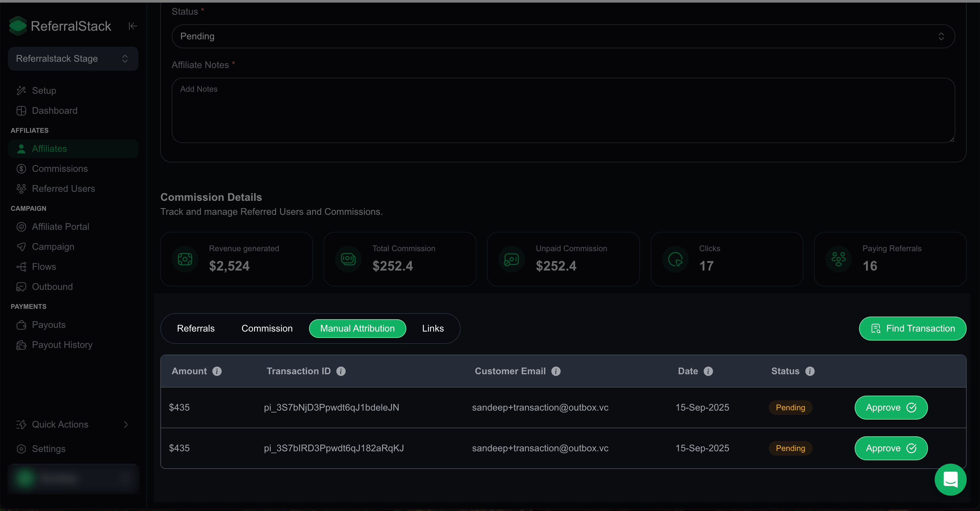Switch to the Referrals tab

tap(196, 328)
